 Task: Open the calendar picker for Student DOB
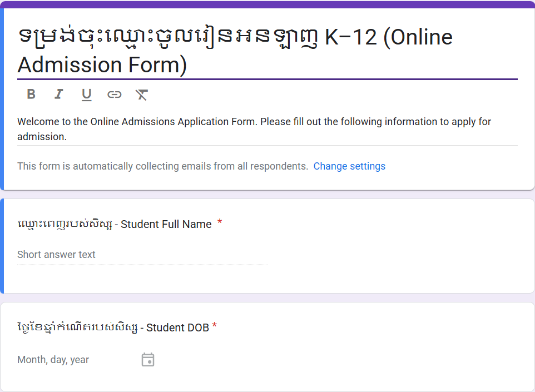[x=148, y=360]
